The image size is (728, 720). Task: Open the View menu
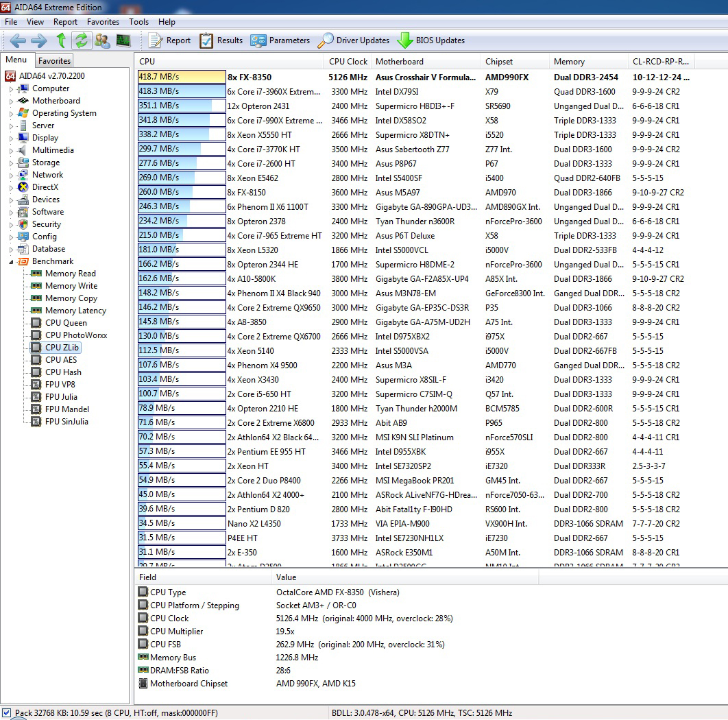tap(35, 22)
